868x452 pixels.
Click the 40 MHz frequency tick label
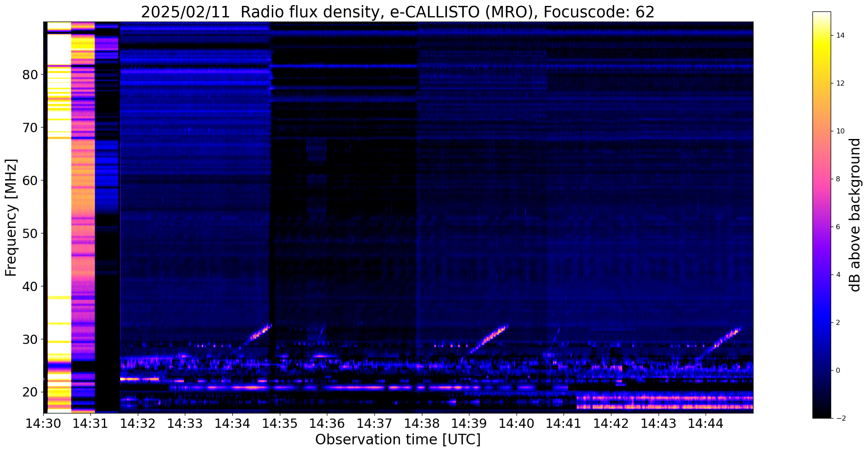(30, 286)
